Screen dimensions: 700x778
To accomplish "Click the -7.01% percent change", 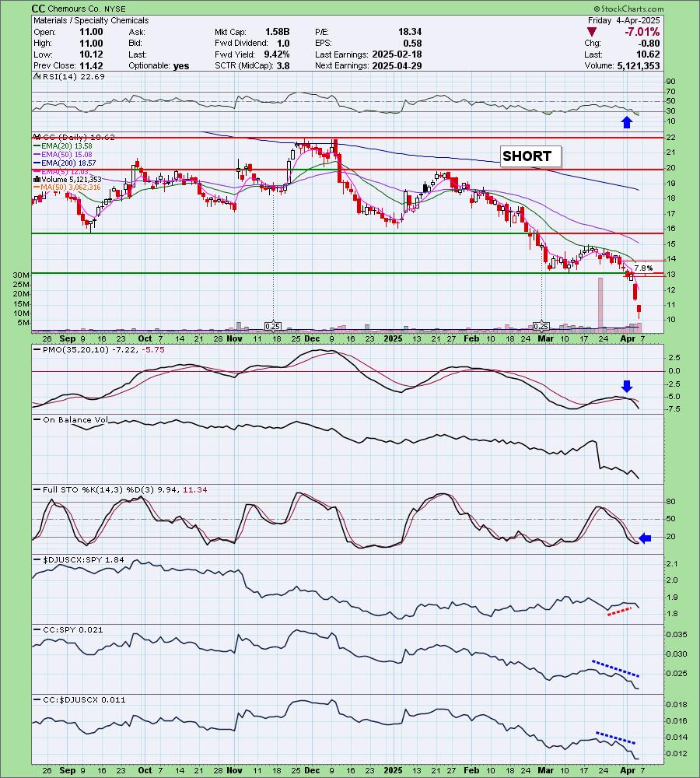I will click(x=642, y=32).
